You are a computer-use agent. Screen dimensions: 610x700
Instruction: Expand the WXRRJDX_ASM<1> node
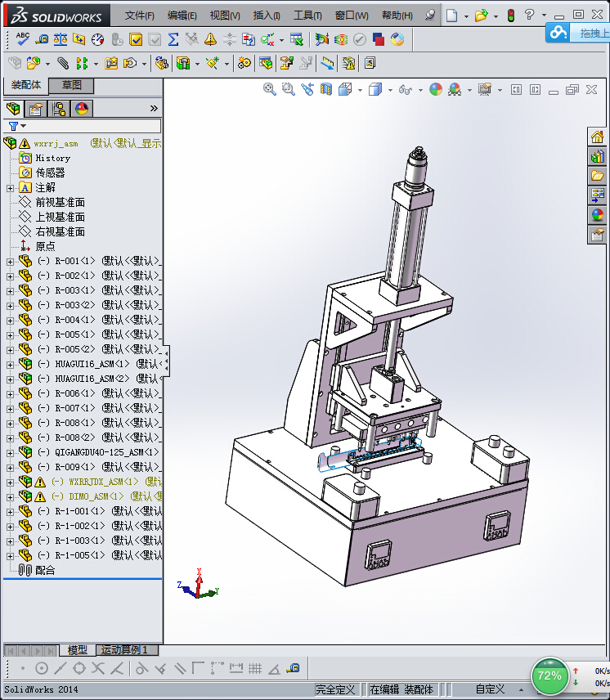click(11, 482)
